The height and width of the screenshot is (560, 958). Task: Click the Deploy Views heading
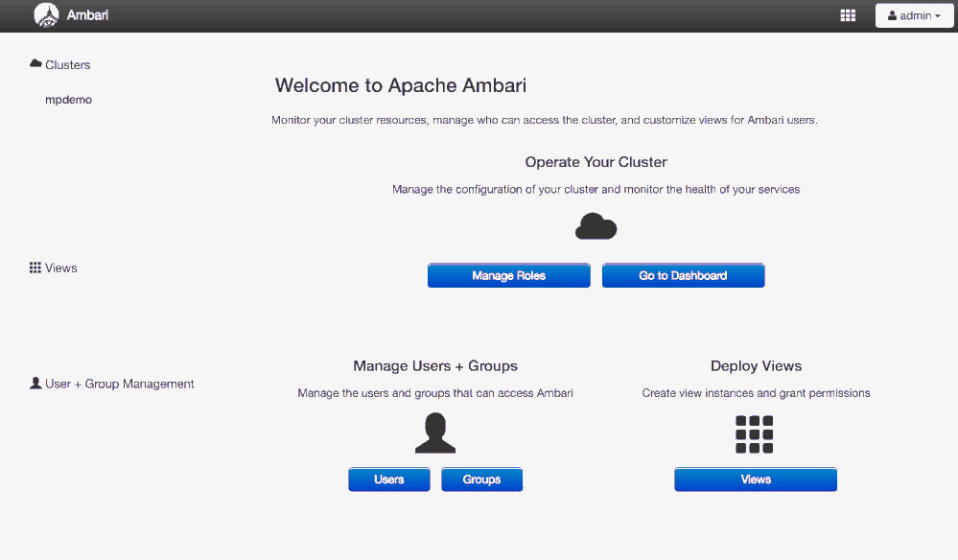coord(756,365)
